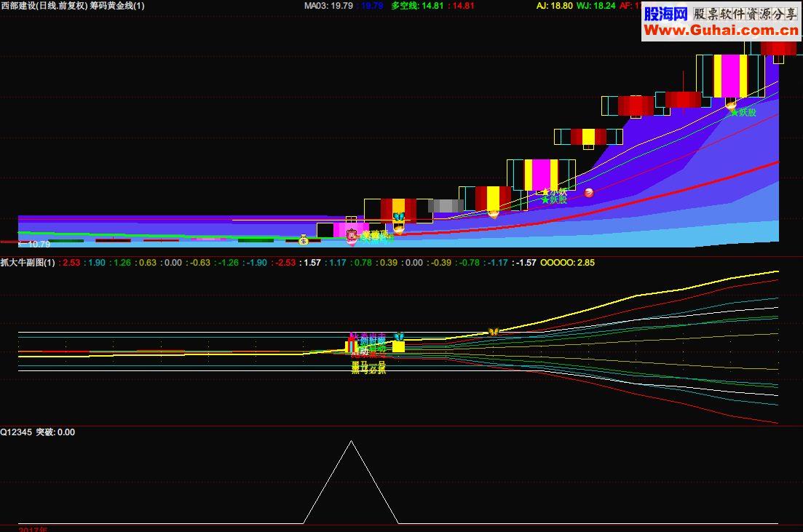Image resolution: width=803 pixels, height=532 pixels.
Task: Click the upper green star 妖股 marker
Action: 743,112
